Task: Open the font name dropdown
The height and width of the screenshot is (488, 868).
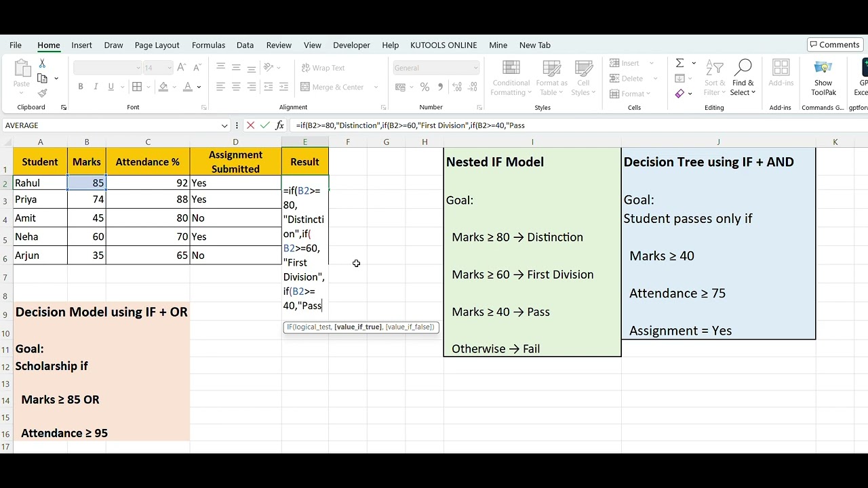Action: (138, 68)
